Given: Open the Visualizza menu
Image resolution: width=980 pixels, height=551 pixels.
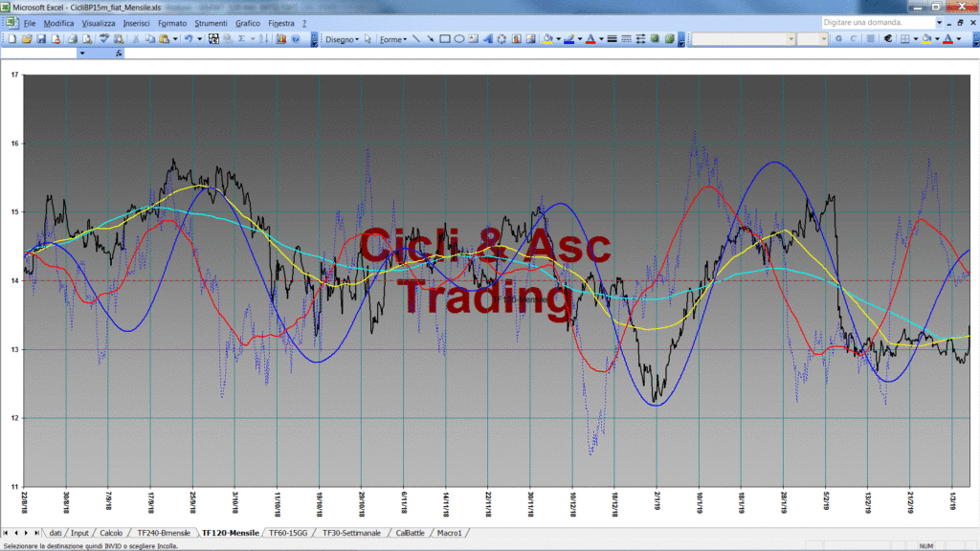Looking at the screenshot, I should pos(99,23).
